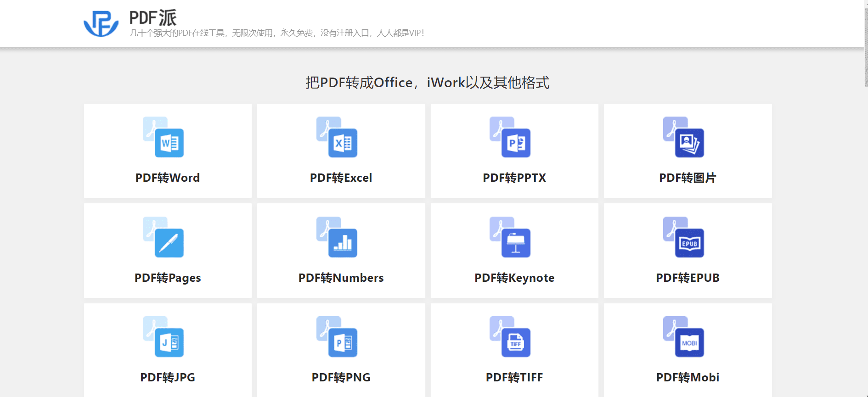This screenshot has width=868, height=397.
Task: Open the PDF转Pages icon
Action: 163,237
